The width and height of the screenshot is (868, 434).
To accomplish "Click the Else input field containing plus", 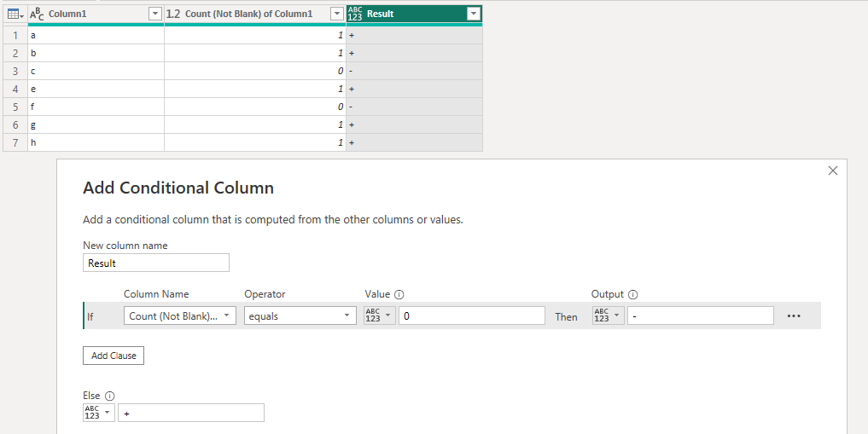I will (x=191, y=413).
